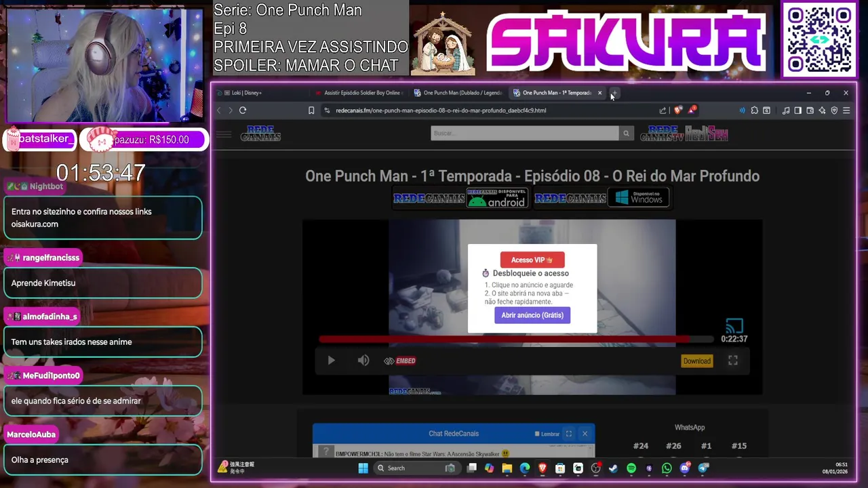Screen dimensions: 868x488
Task: Click the share icon in the address bar
Action: [x=663, y=110]
